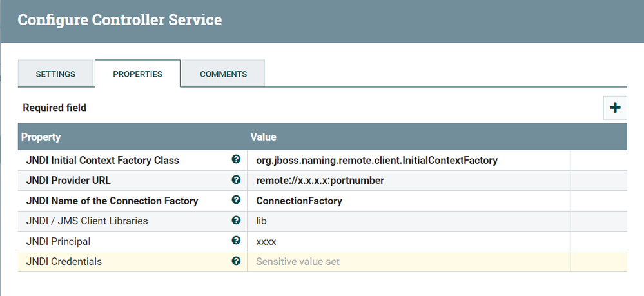Edit the remote provider URL value
Screen dimensions: 644x296
point(320,181)
